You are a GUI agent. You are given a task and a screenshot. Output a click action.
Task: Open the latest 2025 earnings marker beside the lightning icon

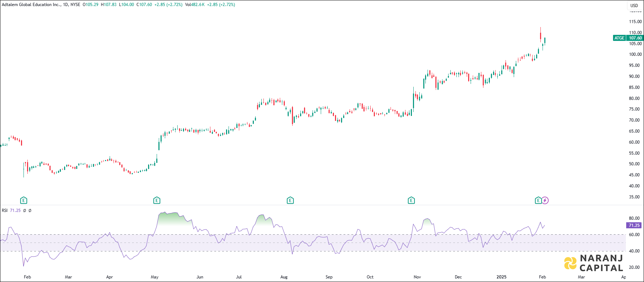point(538,201)
